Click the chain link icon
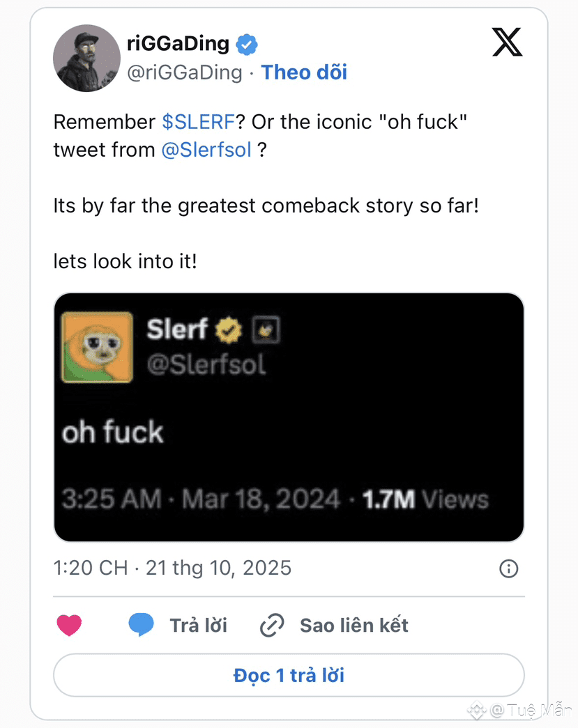 pos(271,626)
